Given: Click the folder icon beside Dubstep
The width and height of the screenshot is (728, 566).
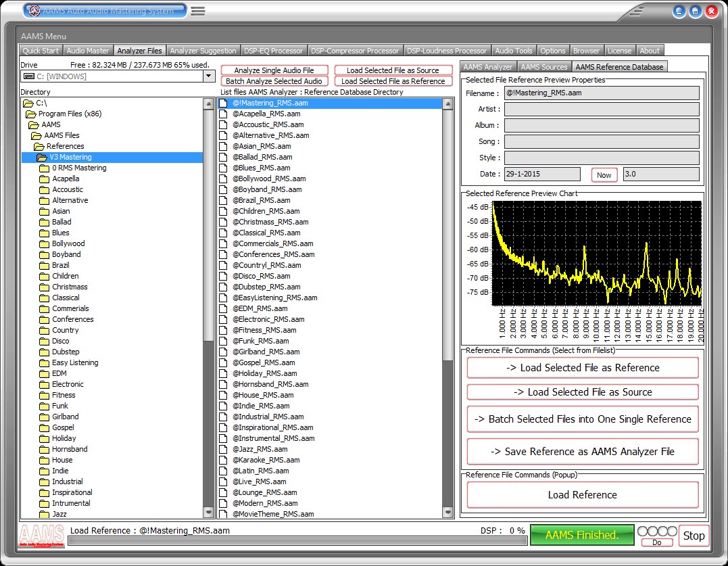Looking at the screenshot, I should coord(44,352).
